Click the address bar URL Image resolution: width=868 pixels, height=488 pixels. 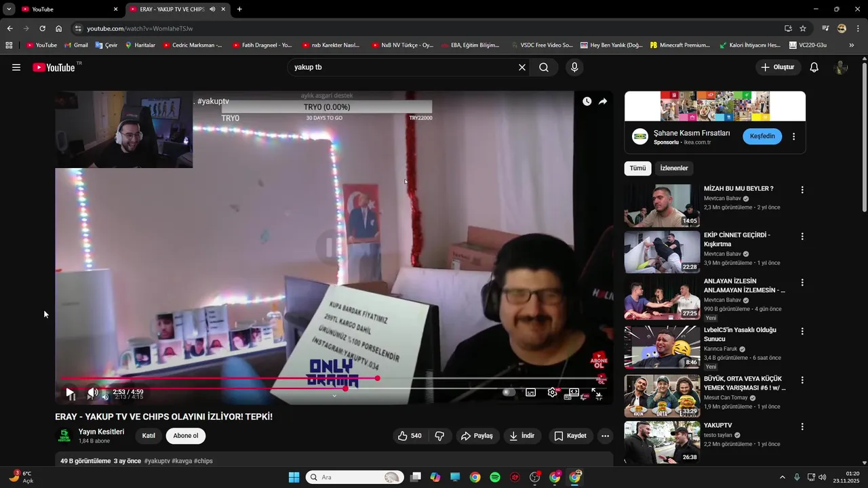point(140,28)
